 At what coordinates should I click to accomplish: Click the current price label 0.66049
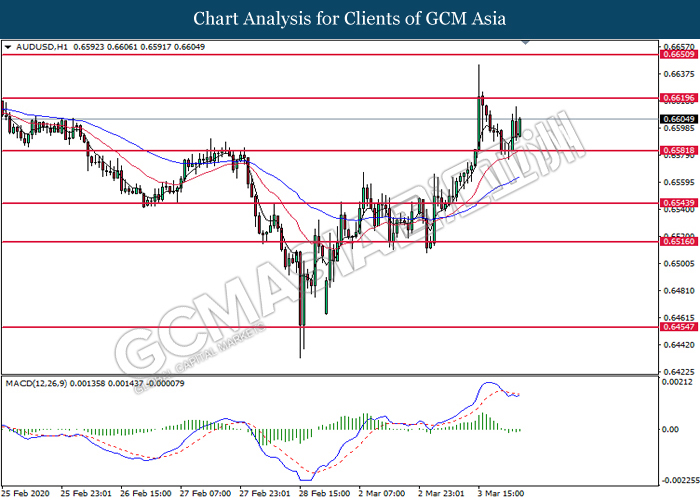[x=679, y=119]
